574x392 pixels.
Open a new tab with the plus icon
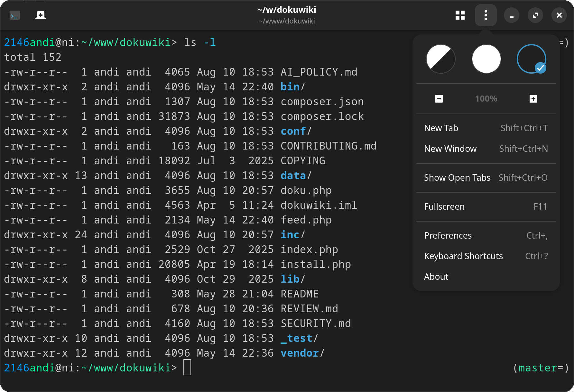41,15
